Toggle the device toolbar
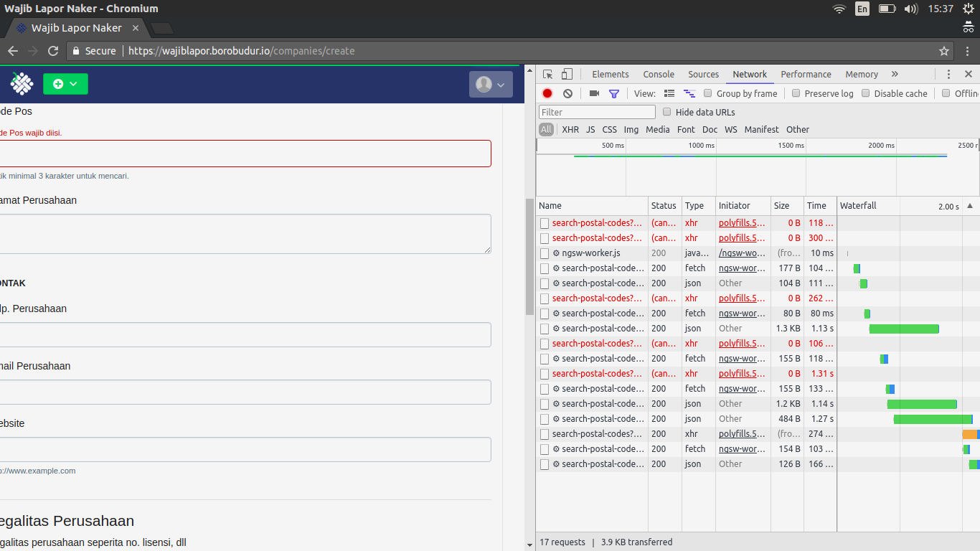 click(567, 74)
